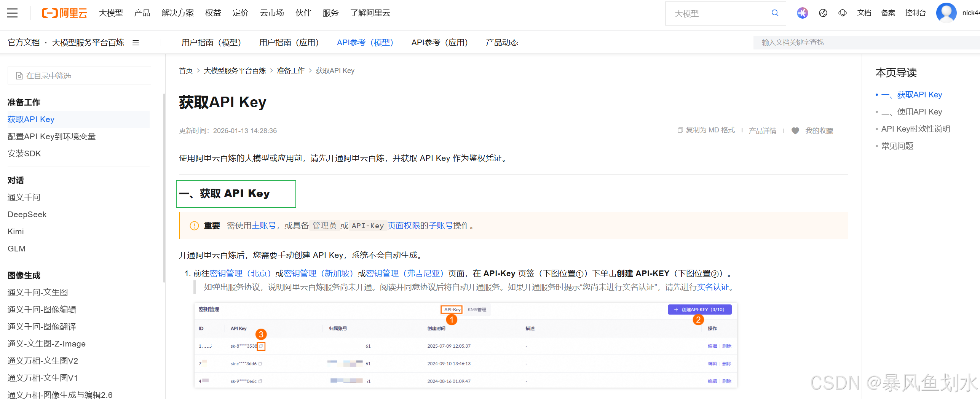Focus the 在目录中筛选 filter field

[79, 76]
